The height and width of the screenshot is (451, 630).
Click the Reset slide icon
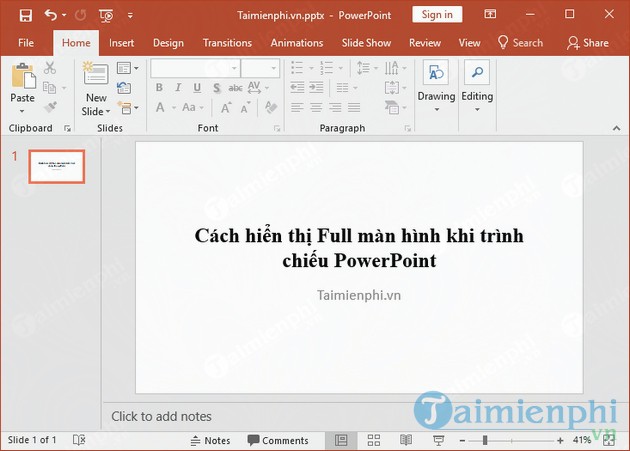124,88
